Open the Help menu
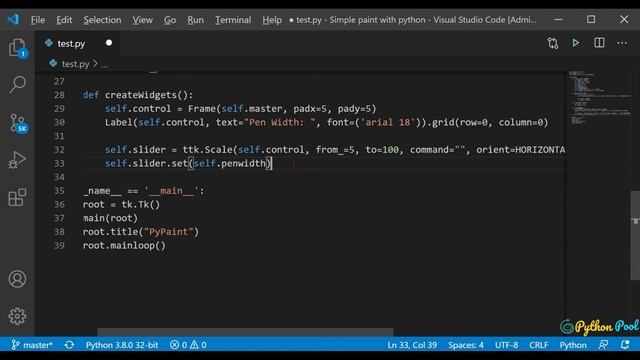 point(272,20)
